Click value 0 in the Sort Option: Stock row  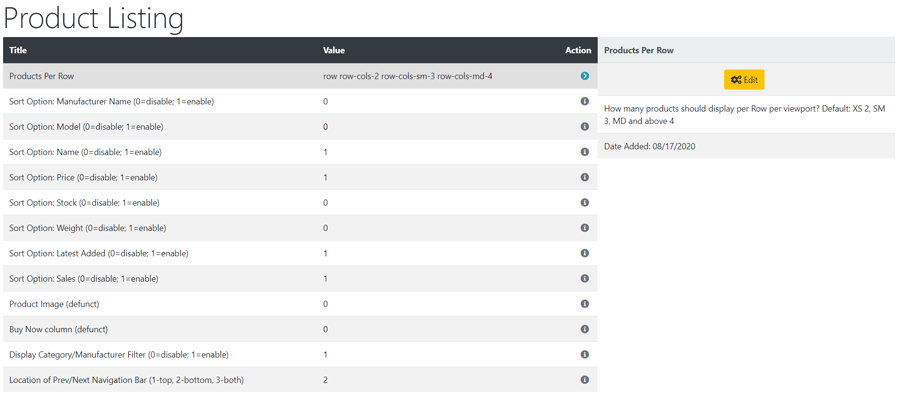click(x=325, y=203)
